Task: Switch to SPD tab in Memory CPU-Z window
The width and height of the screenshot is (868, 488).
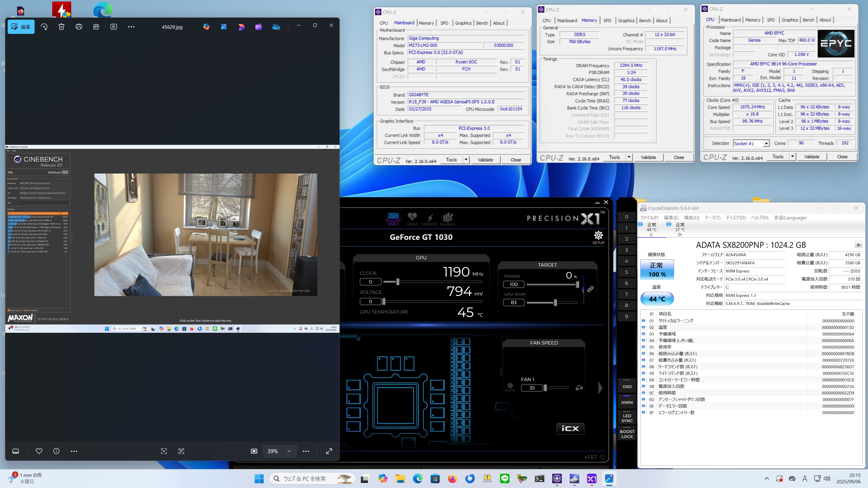Action: coord(607,21)
